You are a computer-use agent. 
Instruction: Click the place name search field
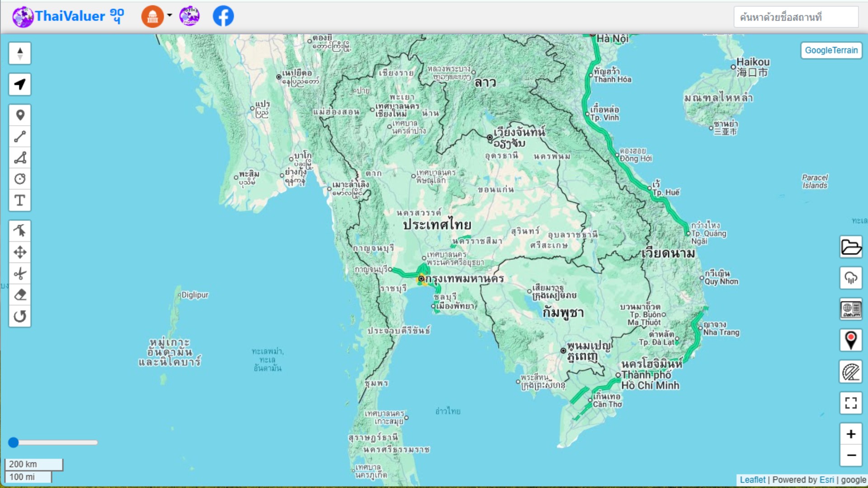coord(796,17)
